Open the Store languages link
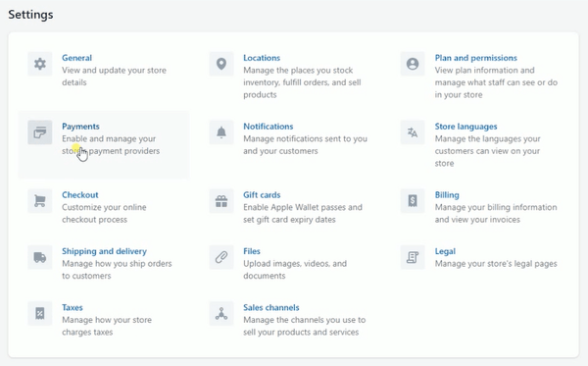Screen dimensions: 588x366 point(465,127)
